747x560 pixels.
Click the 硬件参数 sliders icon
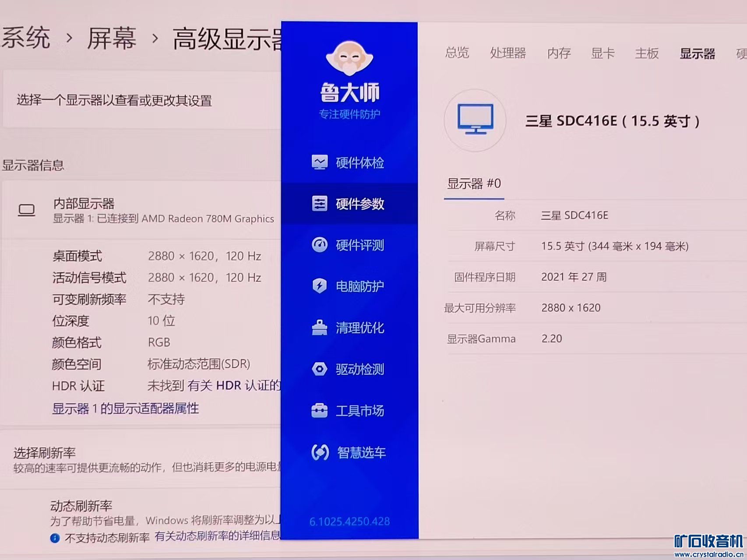(x=320, y=204)
